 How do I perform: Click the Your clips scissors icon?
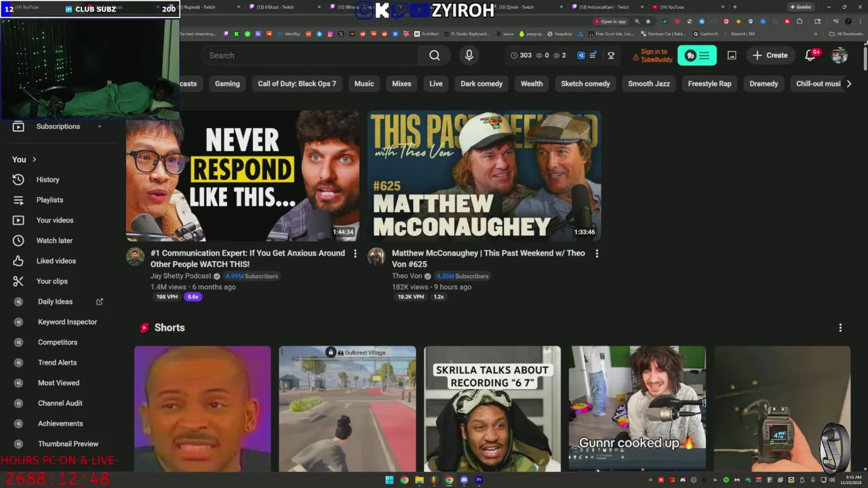18,281
